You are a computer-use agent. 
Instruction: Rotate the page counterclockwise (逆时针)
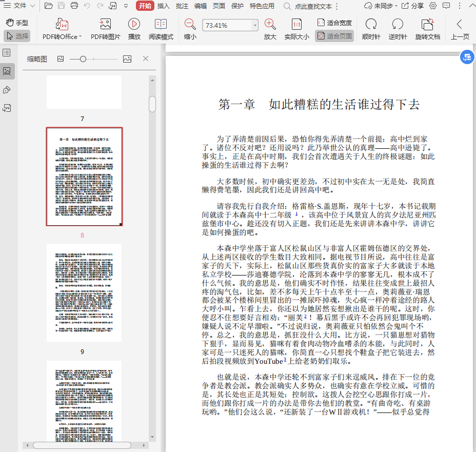[398, 25]
